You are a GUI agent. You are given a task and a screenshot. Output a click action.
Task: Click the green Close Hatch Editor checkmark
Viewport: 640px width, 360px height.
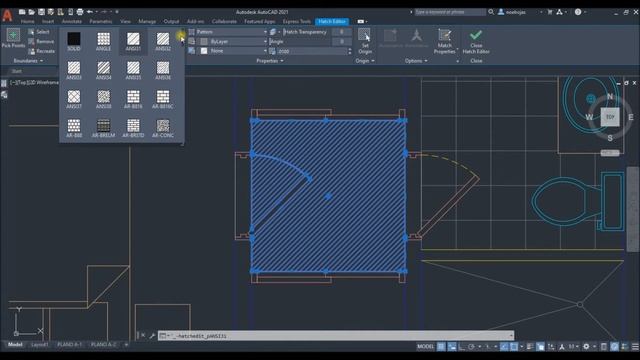(x=476, y=35)
